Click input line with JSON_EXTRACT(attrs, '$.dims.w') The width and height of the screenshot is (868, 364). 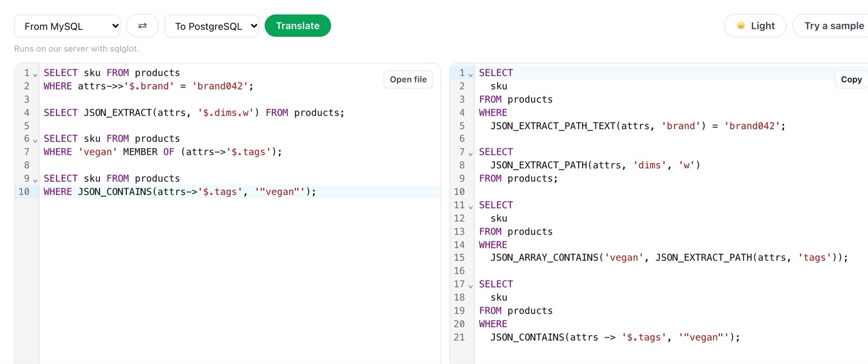point(194,112)
